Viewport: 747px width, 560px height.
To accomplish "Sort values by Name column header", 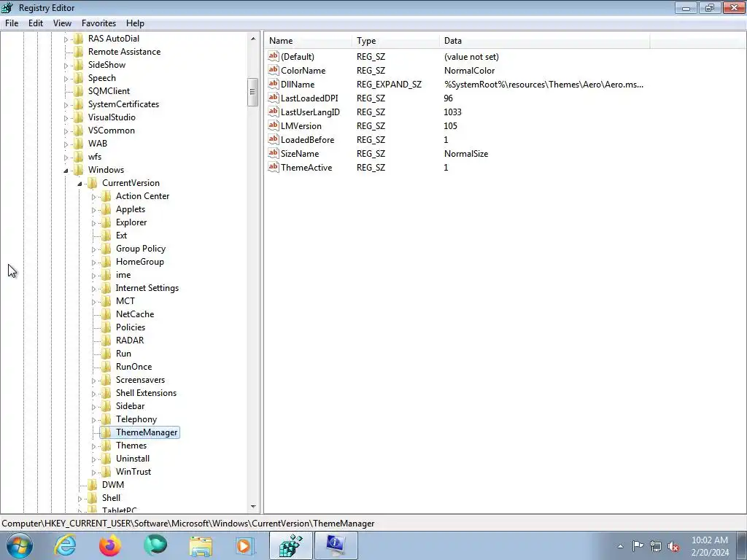I will pyautogui.click(x=308, y=41).
